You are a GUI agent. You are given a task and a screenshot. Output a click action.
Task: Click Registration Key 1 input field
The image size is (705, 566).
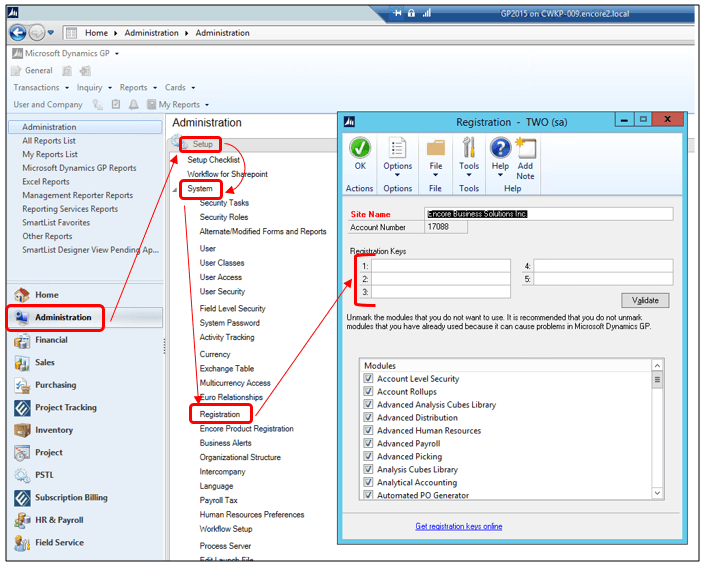tap(441, 266)
